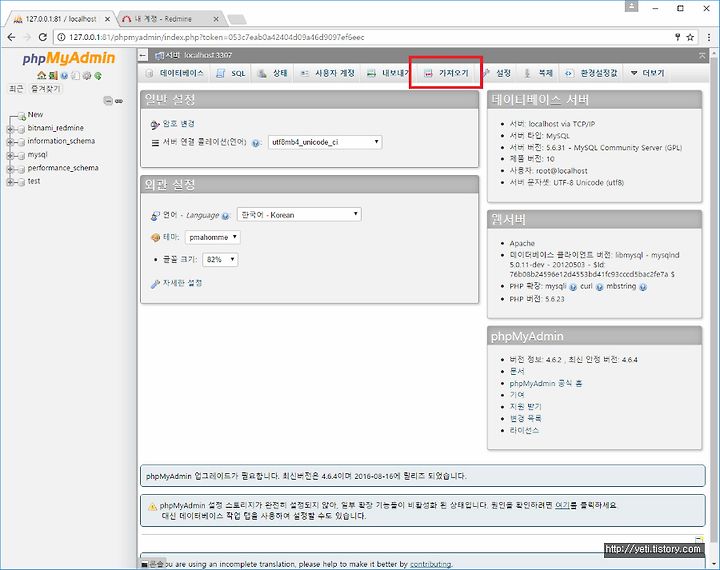720x570 pixels.
Task: Open the 즐겨찾기 favorites list
Action: coord(45,89)
